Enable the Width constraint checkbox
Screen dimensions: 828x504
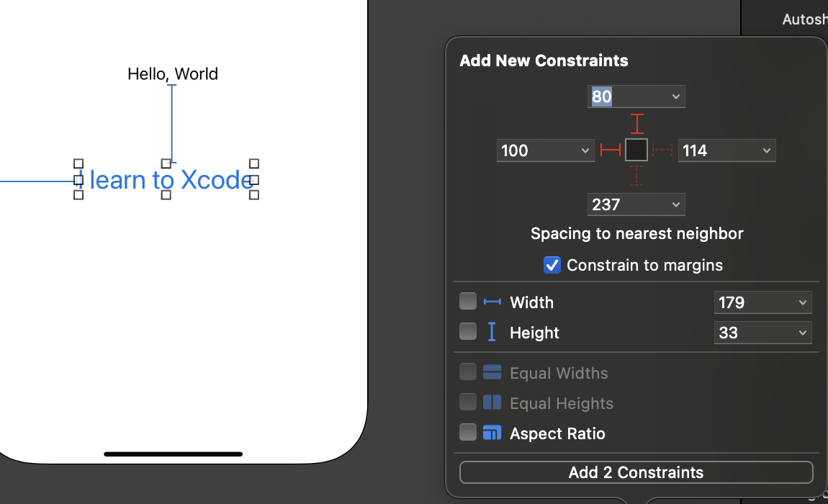[x=468, y=301]
